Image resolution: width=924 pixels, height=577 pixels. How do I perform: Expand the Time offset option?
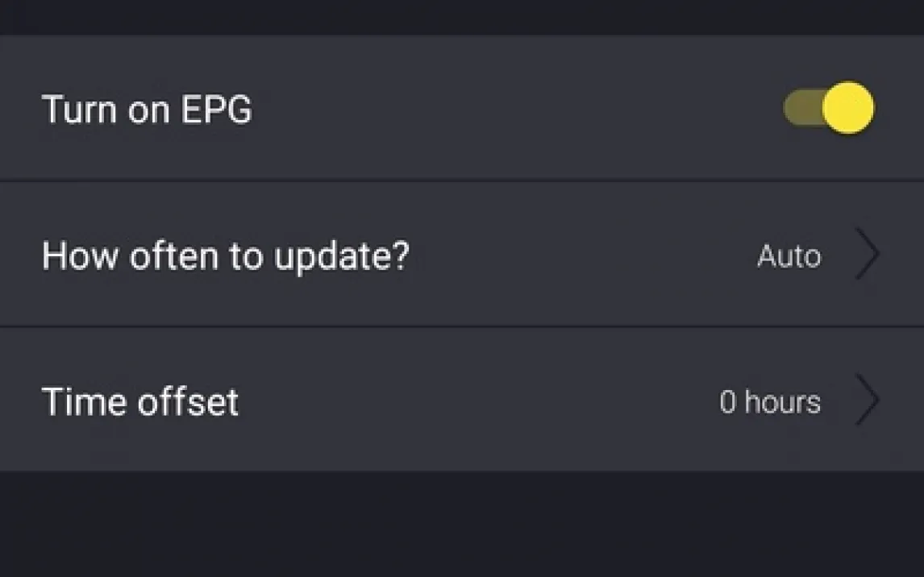click(x=461, y=401)
